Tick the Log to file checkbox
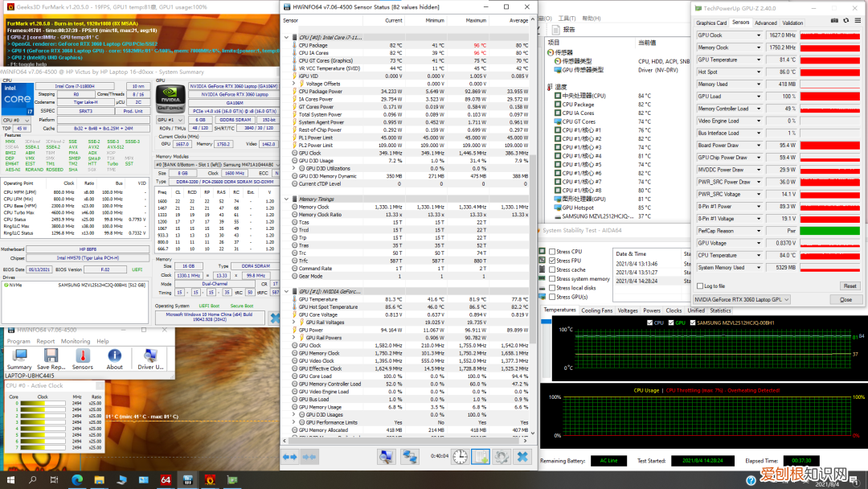The width and height of the screenshot is (868, 489). pos(700,286)
